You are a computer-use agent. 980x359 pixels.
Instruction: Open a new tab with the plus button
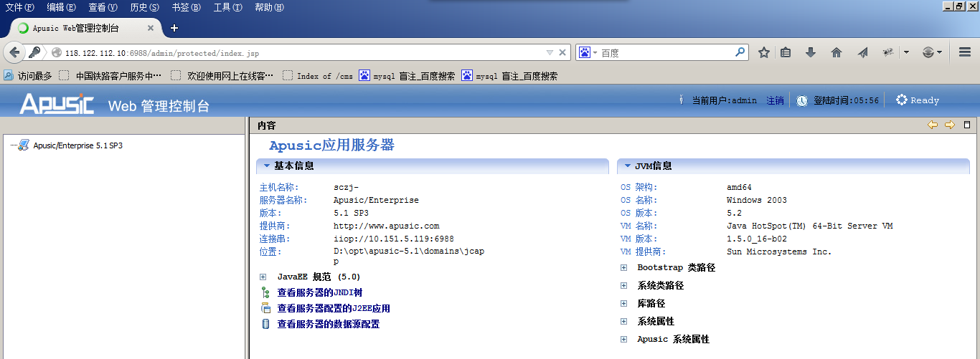click(x=174, y=28)
